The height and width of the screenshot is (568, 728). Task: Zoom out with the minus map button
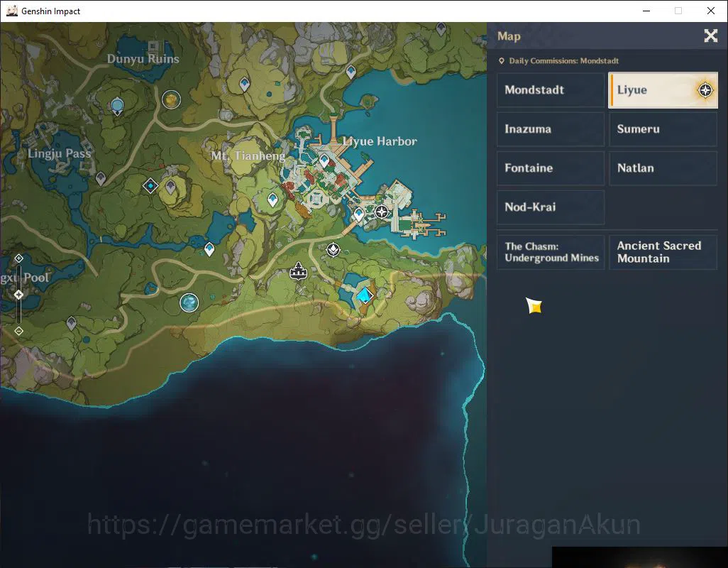[x=18, y=331]
